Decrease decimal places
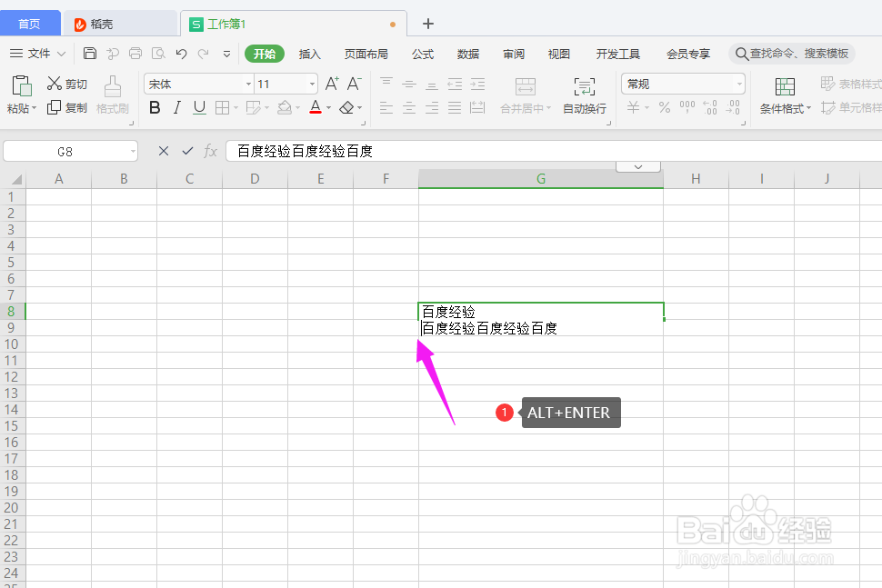Screen dimensions: 882x588 click(x=733, y=107)
